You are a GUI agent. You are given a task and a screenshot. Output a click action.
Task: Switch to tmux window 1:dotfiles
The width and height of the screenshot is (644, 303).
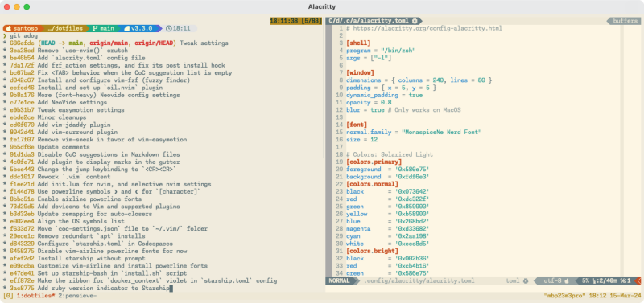35,296
